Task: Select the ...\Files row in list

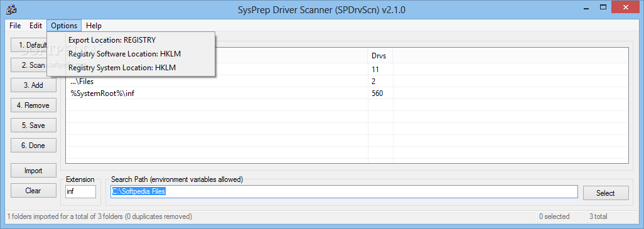Action: pos(347,82)
